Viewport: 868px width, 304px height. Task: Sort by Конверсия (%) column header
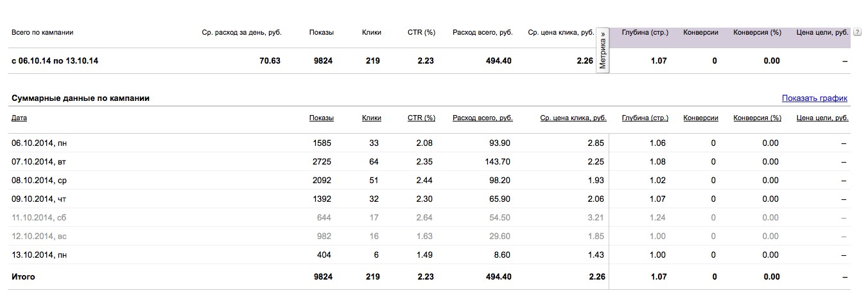tap(757, 118)
